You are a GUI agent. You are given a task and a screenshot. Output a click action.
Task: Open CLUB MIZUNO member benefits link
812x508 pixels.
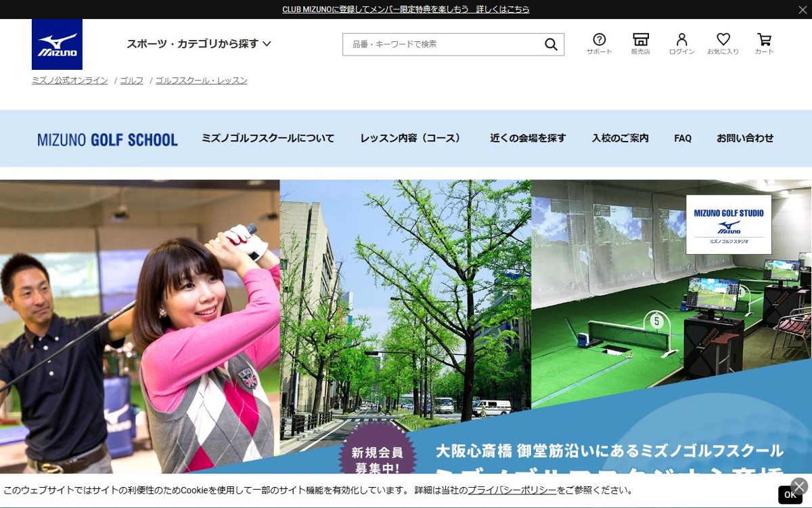pyautogui.click(x=406, y=9)
